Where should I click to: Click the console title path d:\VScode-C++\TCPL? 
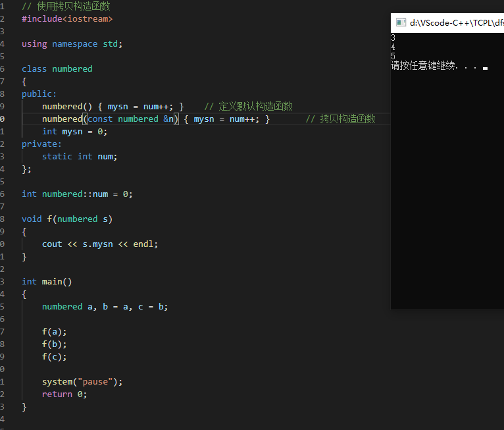[x=457, y=22]
